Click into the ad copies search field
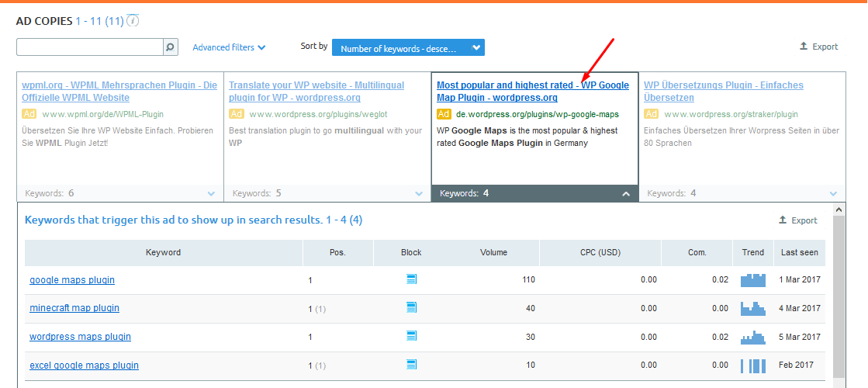This screenshot has width=868, height=388. 90,47
